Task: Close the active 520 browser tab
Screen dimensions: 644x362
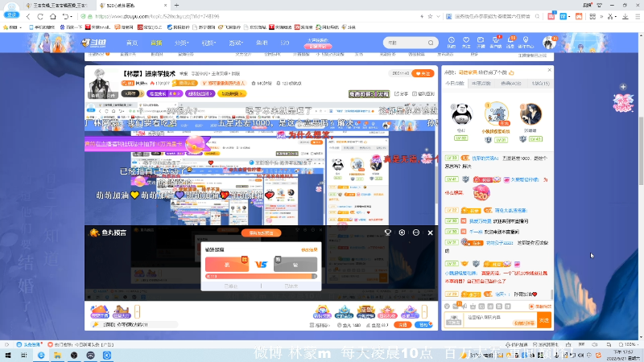Action: point(166,6)
